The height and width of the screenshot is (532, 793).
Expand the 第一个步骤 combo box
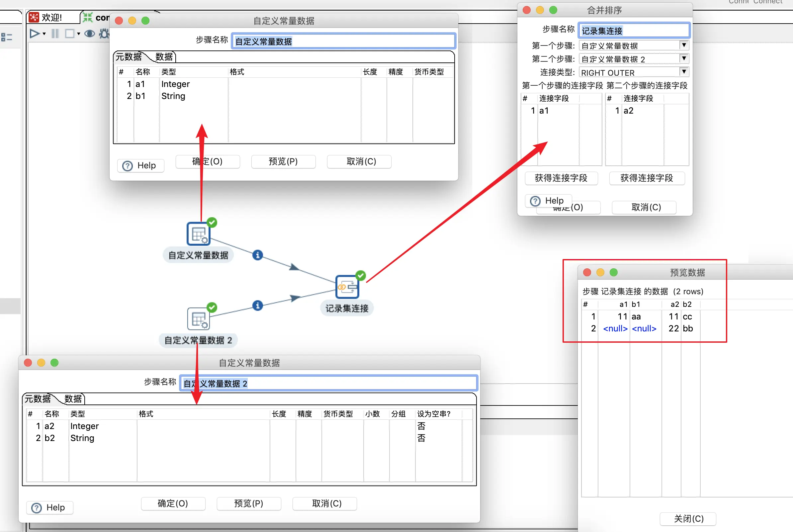click(684, 45)
